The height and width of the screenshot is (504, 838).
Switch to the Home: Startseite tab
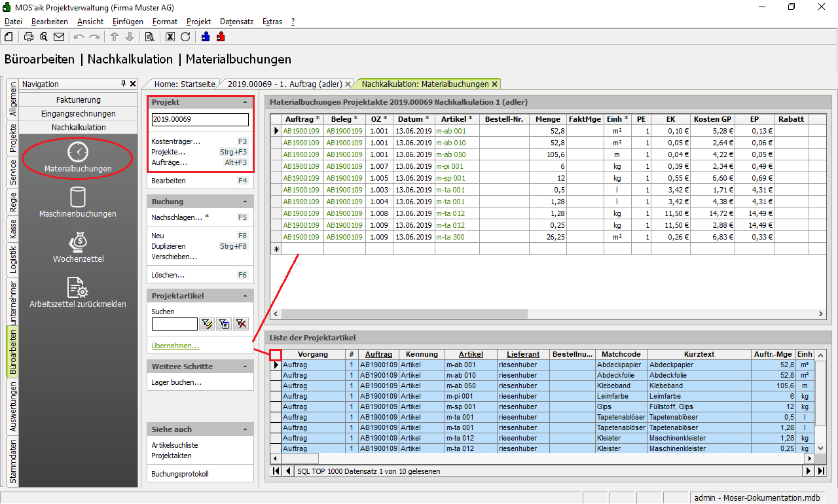[x=185, y=84]
